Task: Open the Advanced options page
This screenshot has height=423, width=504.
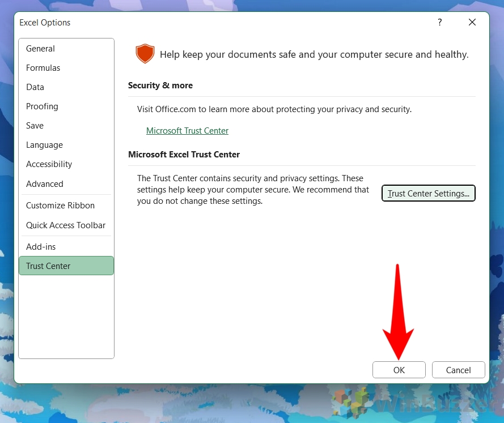Action: (66, 184)
